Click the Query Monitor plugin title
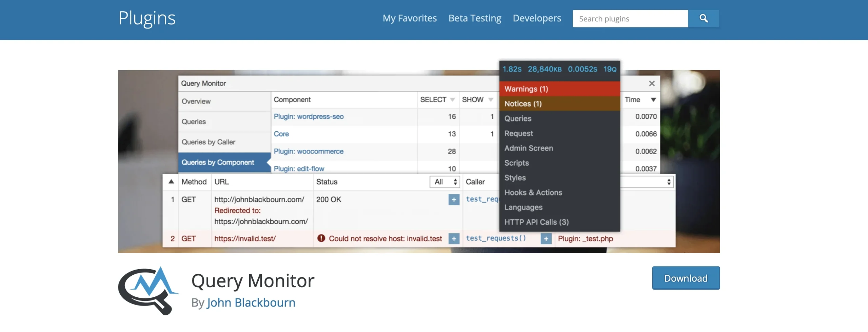 click(253, 281)
